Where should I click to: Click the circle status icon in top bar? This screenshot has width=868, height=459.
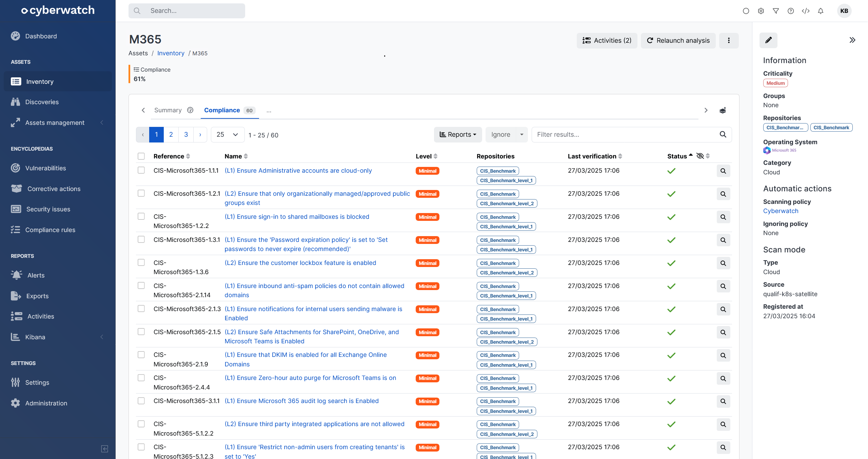click(746, 11)
